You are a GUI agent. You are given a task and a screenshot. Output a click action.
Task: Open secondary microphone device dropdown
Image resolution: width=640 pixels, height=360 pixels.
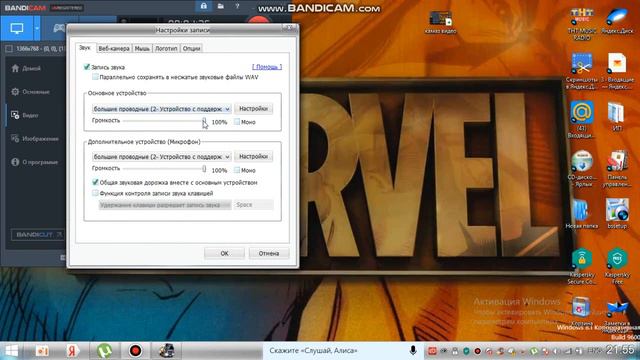point(162,157)
